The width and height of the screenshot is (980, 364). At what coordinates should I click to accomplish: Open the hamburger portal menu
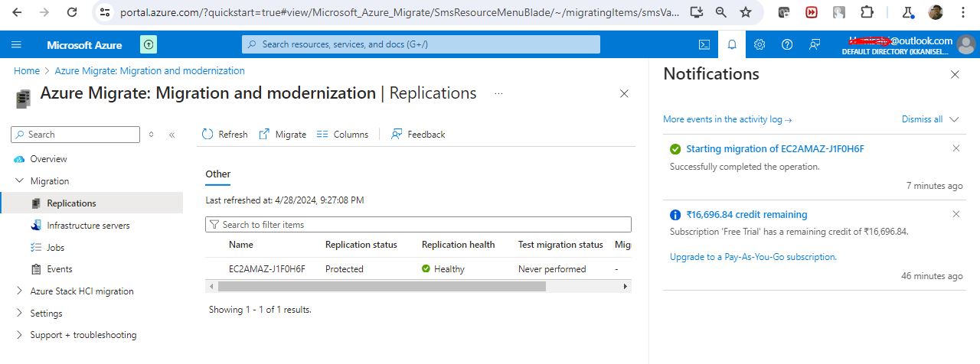(x=16, y=45)
